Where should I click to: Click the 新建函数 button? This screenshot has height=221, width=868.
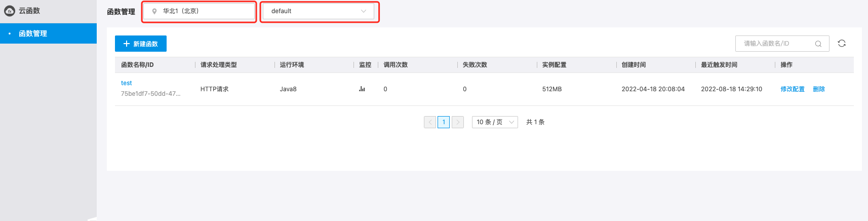point(141,44)
